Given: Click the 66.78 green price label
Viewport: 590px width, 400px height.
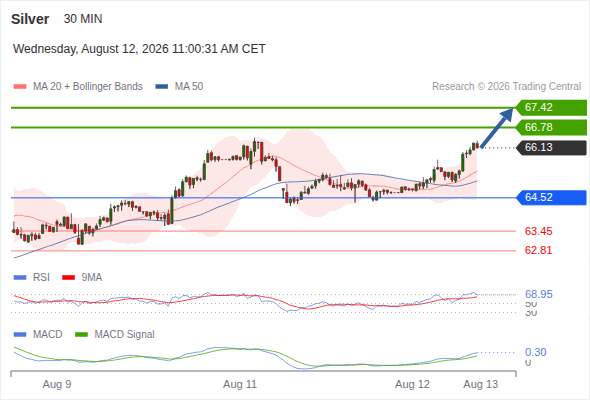Looking at the screenshot, I should 551,128.
